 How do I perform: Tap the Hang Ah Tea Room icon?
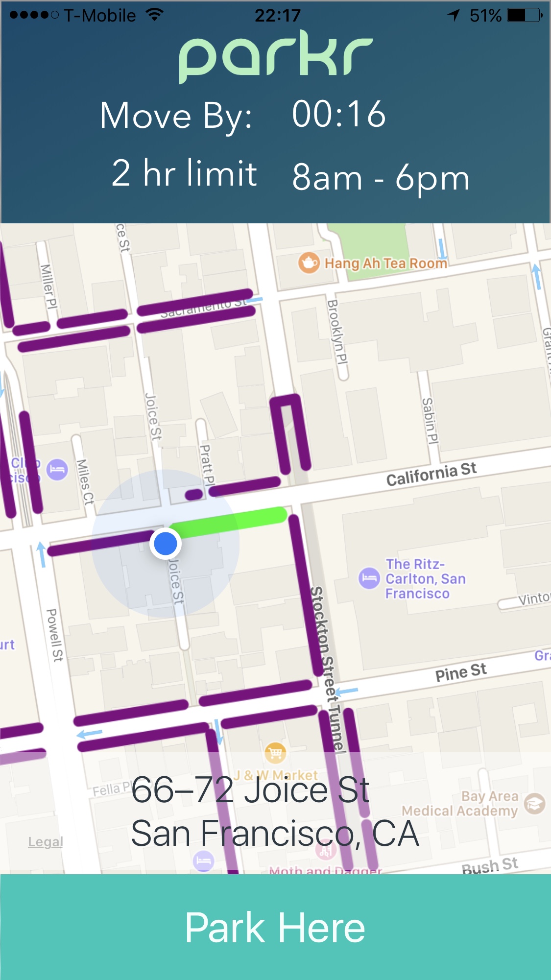coord(309,263)
